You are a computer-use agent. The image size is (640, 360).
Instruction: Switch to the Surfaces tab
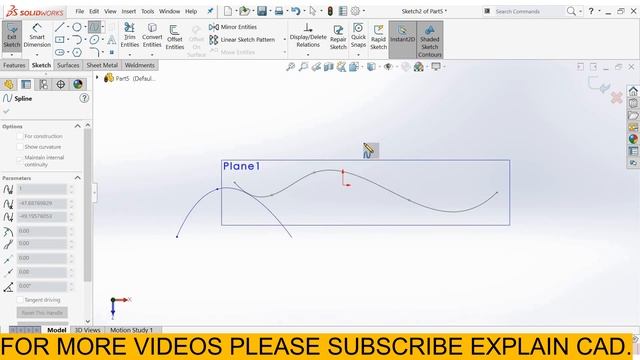68,65
